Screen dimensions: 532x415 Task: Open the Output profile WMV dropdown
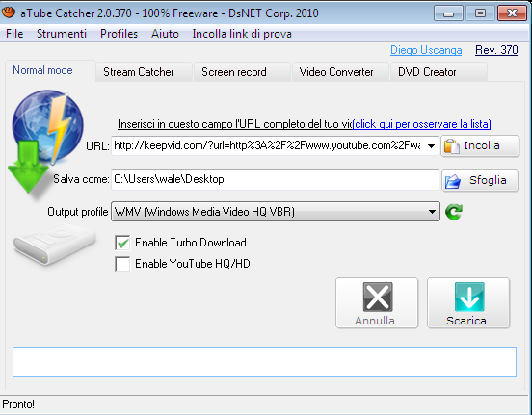point(276,212)
